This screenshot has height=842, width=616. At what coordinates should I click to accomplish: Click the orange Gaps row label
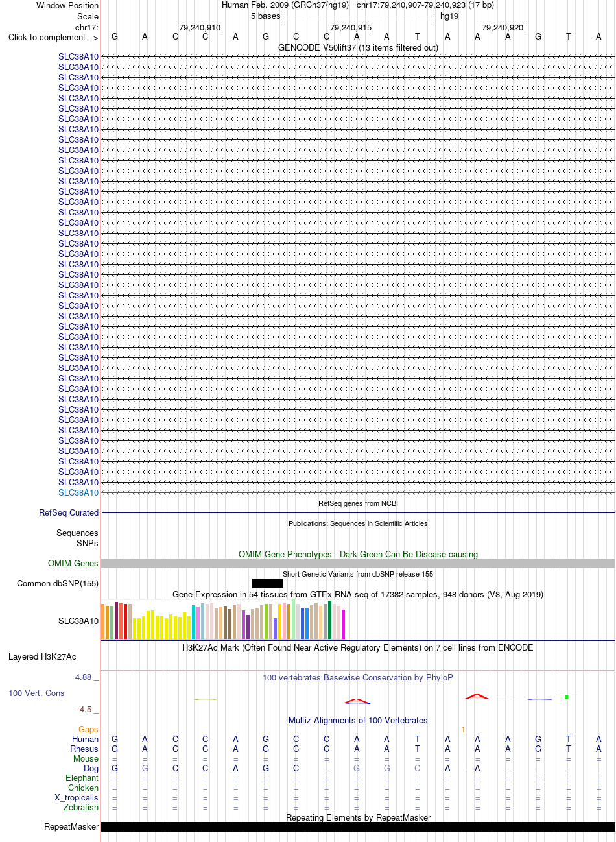tap(88, 729)
